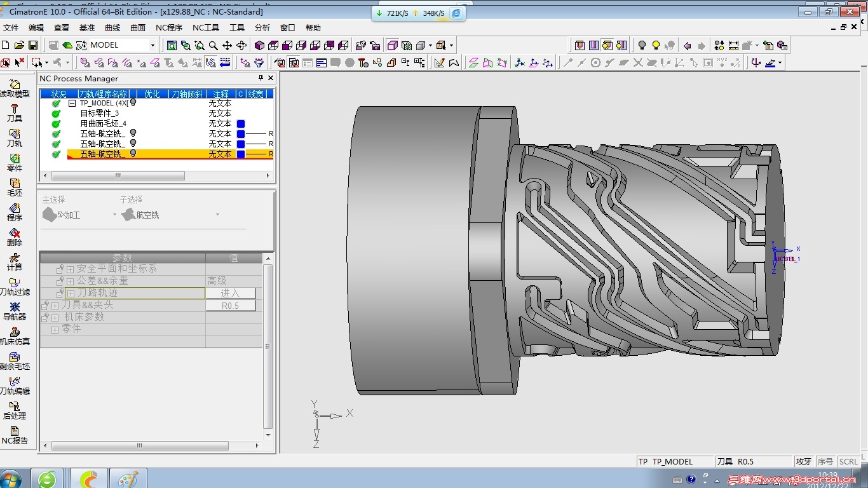This screenshot has height=488, width=868.
Task: Open the 毛坯 (stock) sidebar tool
Action: point(15,187)
